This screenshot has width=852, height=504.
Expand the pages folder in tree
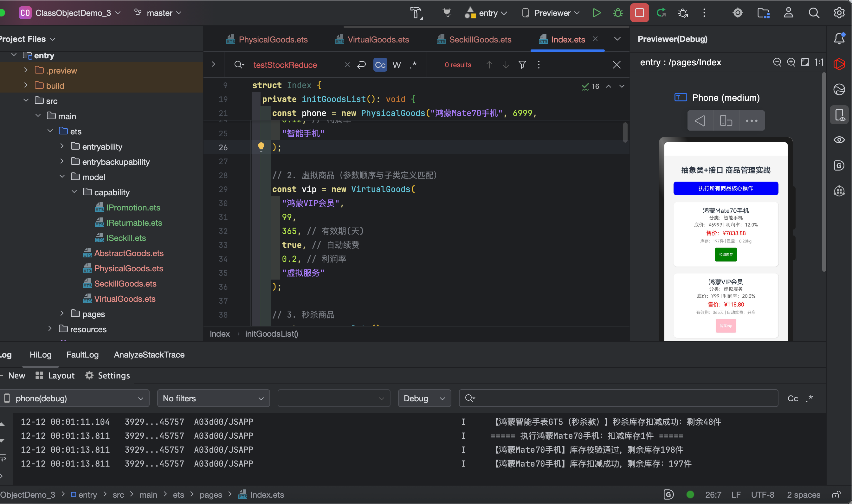(62, 313)
